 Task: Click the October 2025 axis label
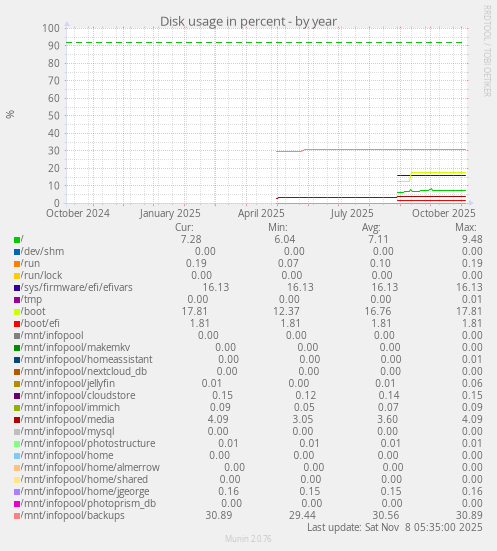point(444,213)
